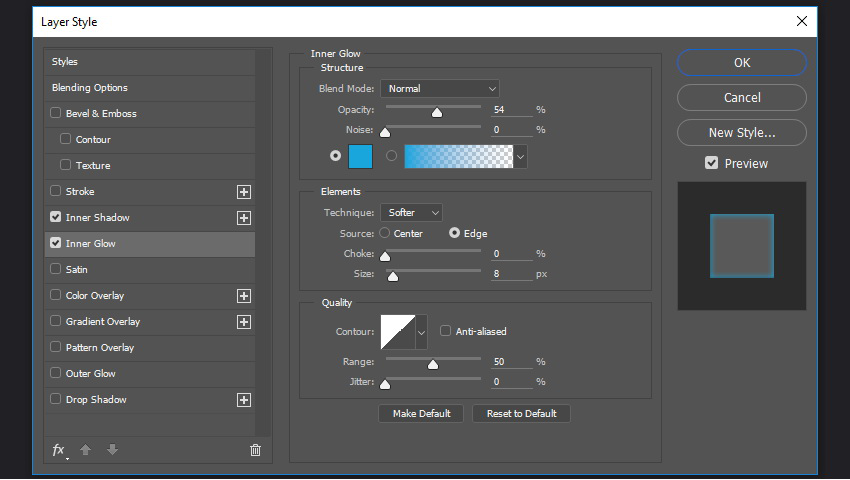Close the Layer Style dialog

pos(802,21)
